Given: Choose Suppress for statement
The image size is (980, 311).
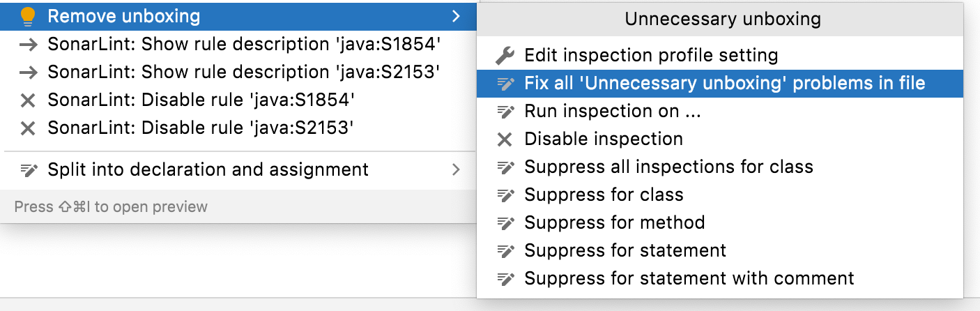Looking at the screenshot, I should coord(720,251).
